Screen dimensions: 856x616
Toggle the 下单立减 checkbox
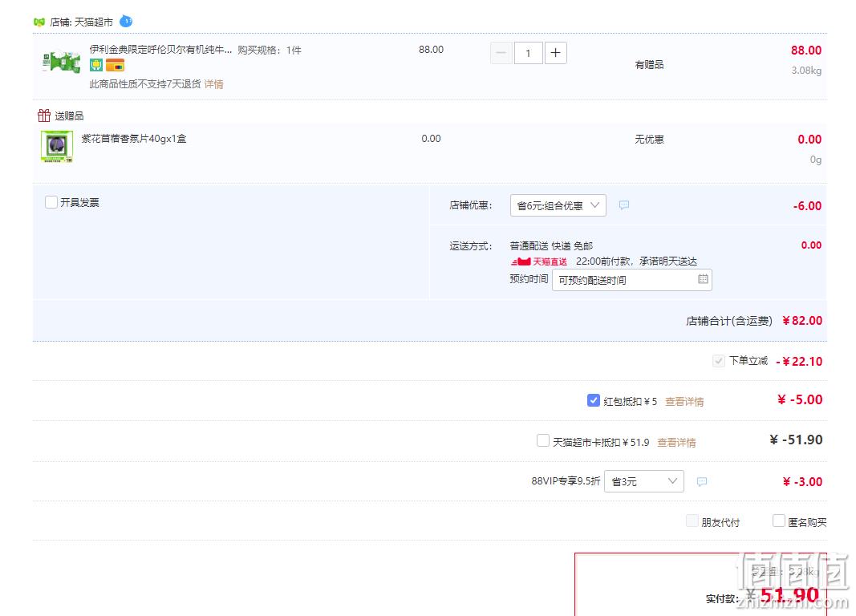click(719, 361)
